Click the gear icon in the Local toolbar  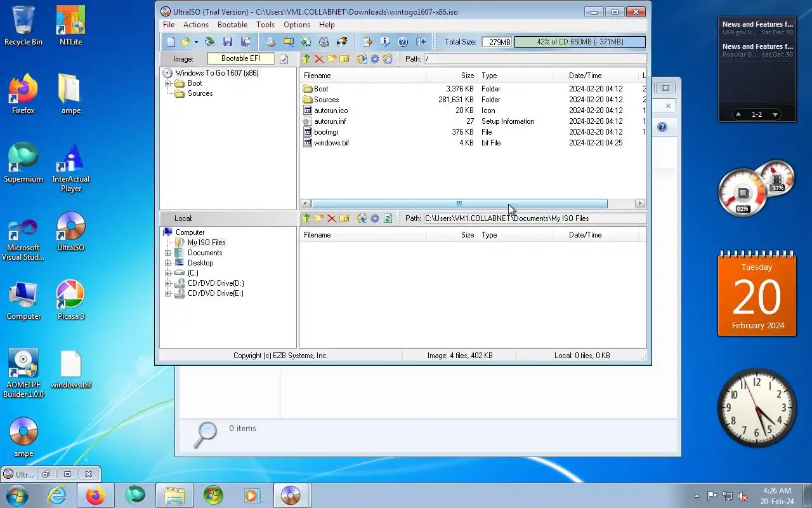coord(375,218)
